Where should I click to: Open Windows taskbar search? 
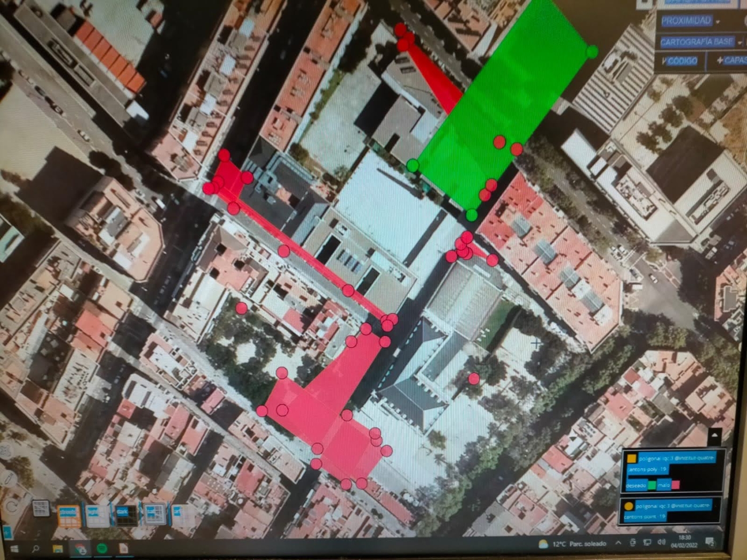[35, 548]
